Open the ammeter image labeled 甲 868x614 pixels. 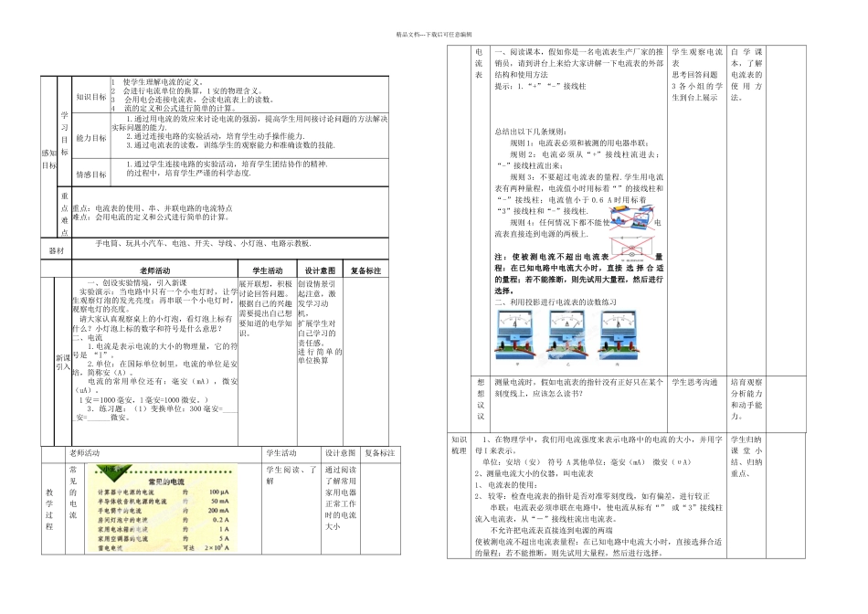516,335
